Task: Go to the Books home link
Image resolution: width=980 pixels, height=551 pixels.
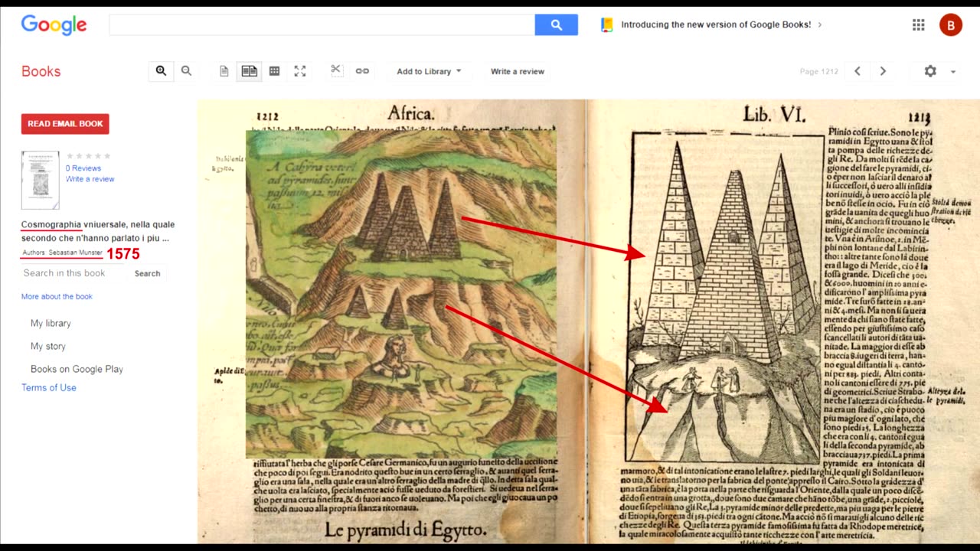Action: click(x=41, y=71)
